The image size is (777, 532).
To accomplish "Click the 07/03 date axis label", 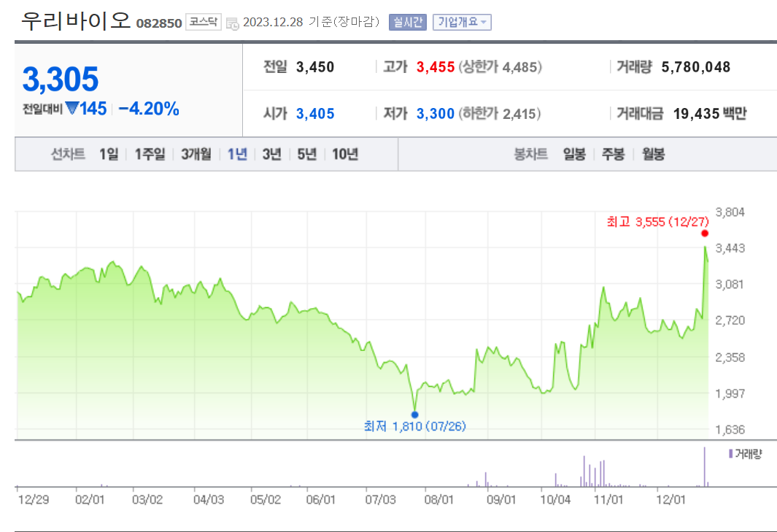I will pos(381,499).
